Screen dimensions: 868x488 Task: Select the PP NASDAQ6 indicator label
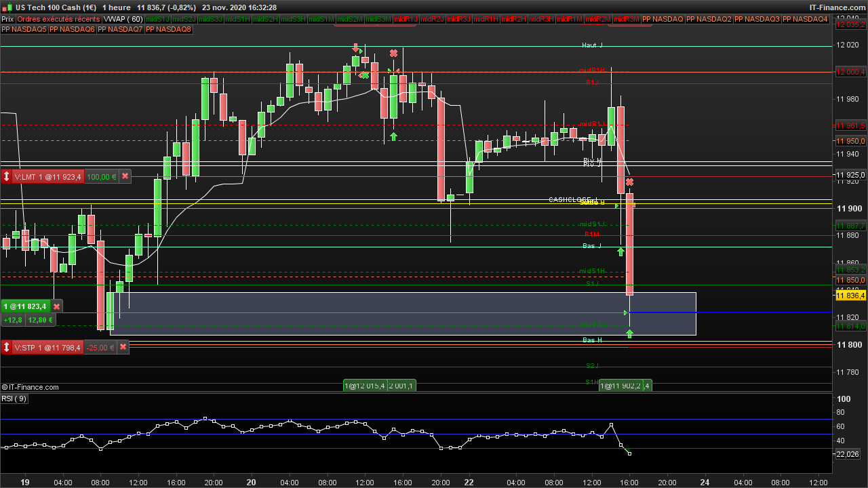click(x=73, y=29)
